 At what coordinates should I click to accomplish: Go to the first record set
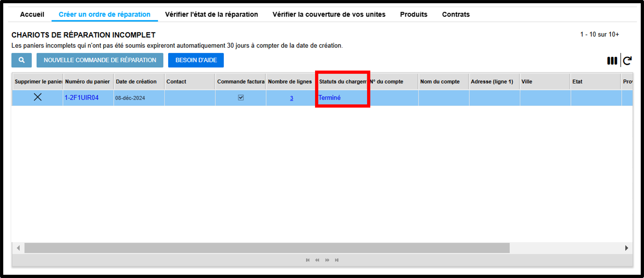point(308,260)
